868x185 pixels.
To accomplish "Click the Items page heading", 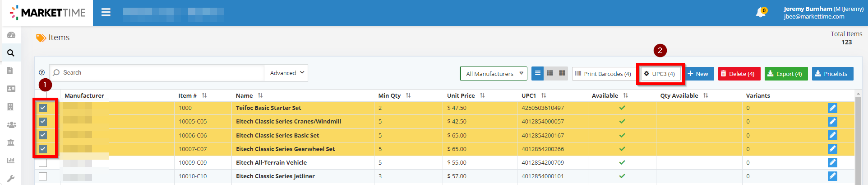I will click(59, 38).
